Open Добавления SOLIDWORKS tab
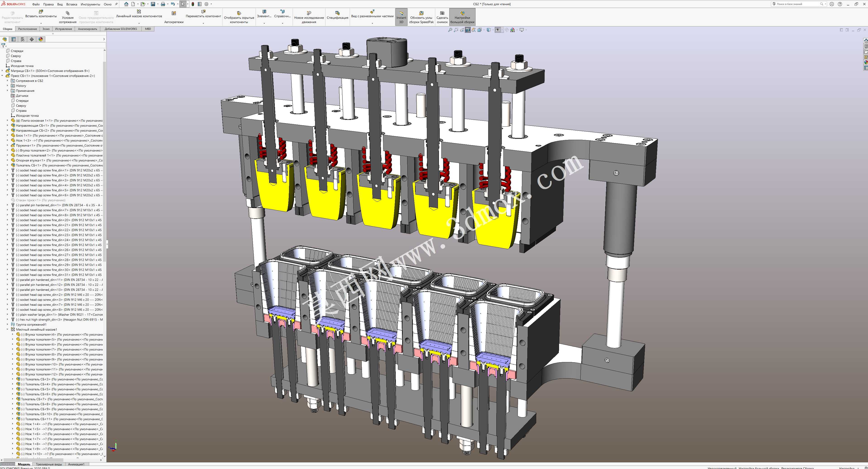This screenshot has height=469, width=868. pyautogui.click(x=121, y=29)
